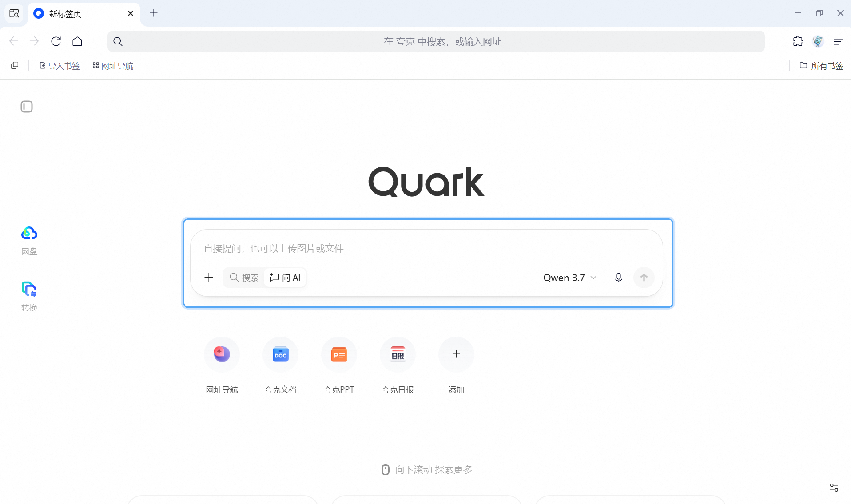Open the 转换 file converter icon
The height and width of the screenshot is (504, 851).
(29, 289)
